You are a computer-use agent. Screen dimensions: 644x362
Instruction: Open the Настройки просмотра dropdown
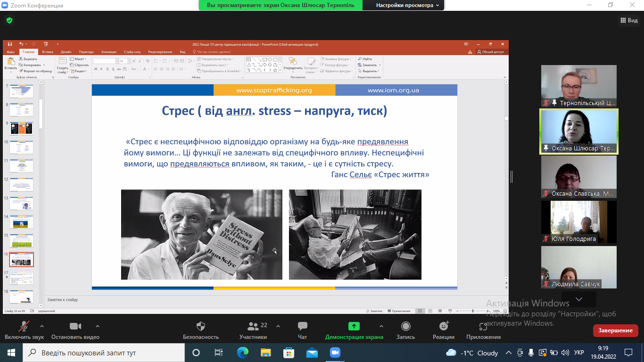(x=407, y=5)
